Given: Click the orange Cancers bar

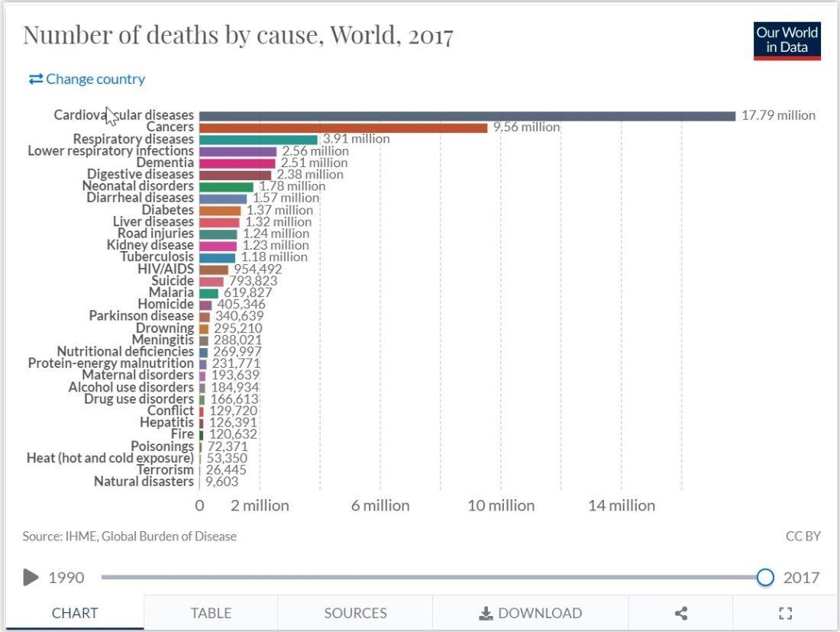Looking at the screenshot, I should pos(343,127).
